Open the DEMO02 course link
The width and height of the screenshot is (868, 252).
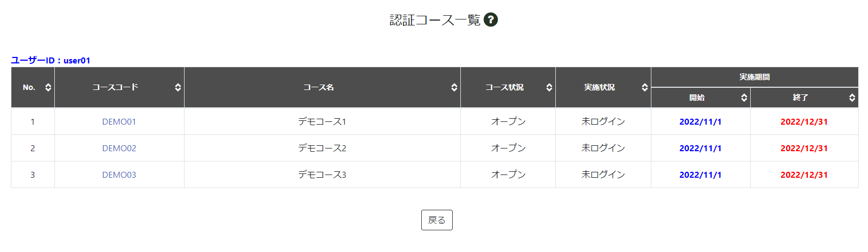(119, 148)
